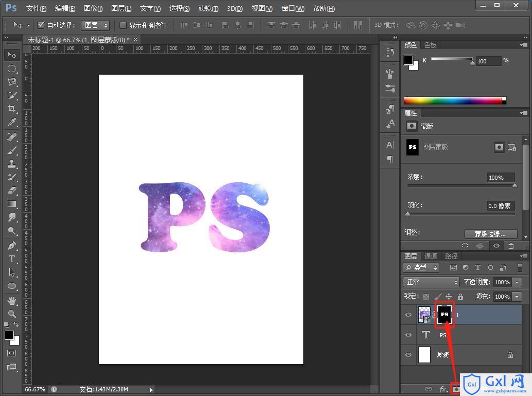
Task: Hide the PS text layer
Action: [x=408, y=335]
